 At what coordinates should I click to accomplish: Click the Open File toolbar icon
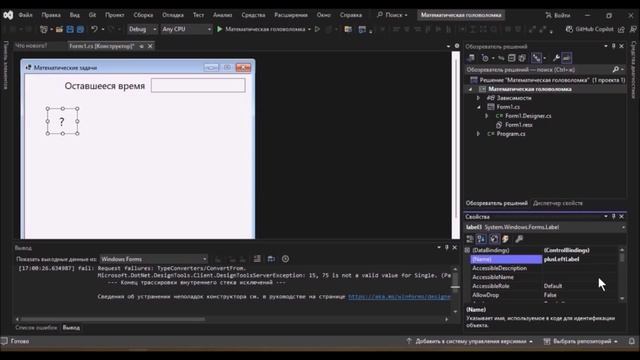click(x=60, y=29)
